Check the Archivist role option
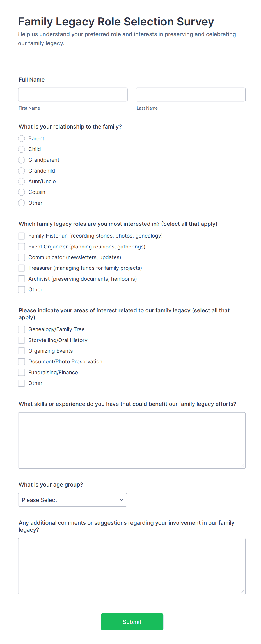Image resolution: width=261 pixels, height=644 pixels. [x=21, y=279]
